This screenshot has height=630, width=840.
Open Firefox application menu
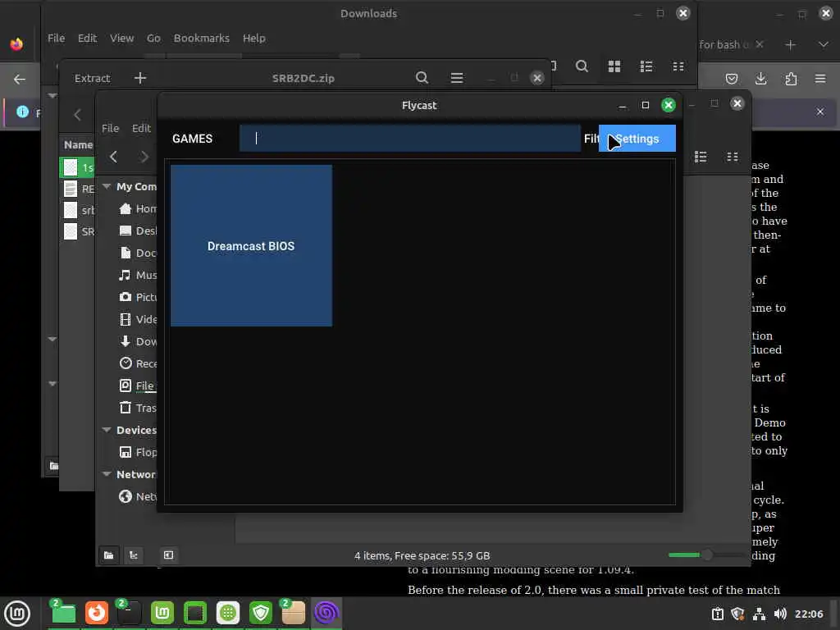tap(820, 80)
